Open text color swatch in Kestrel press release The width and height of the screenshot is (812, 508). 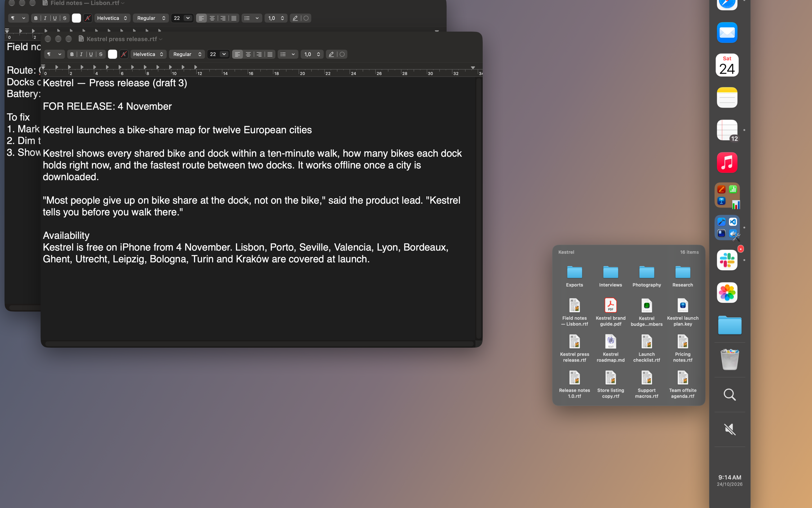(112, 54)
